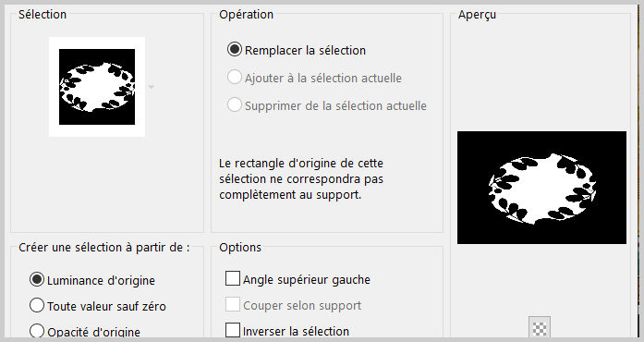Click the Opération group label

(x=246, y=15)
